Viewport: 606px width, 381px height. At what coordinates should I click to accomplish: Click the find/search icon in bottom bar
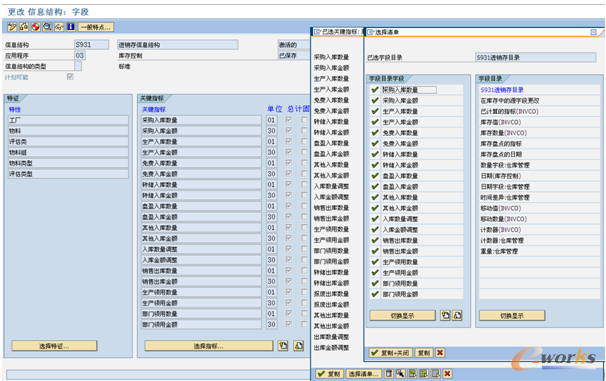pyautogui.click(x=400, y=374)
